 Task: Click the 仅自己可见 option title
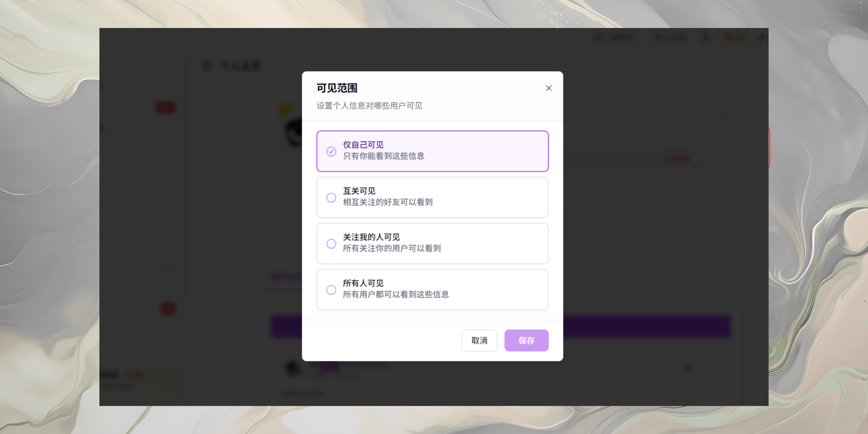point(363,145)
